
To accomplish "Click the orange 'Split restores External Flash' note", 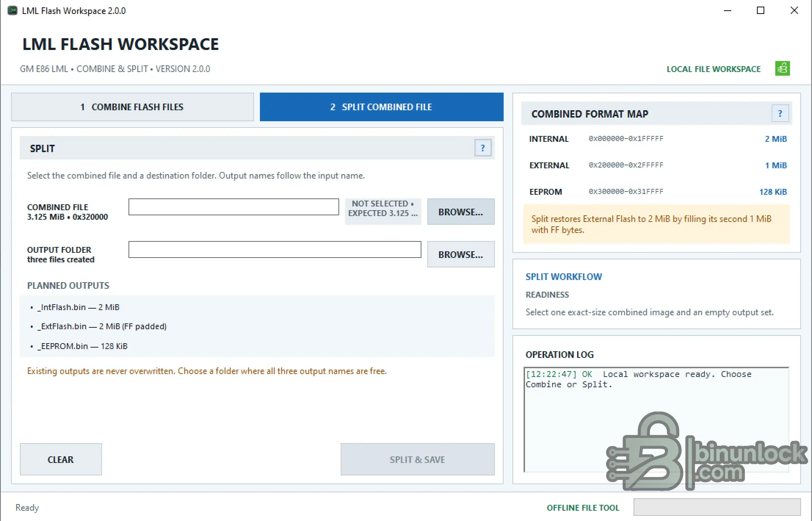I will pyautogui.click(x=656, y=224).
